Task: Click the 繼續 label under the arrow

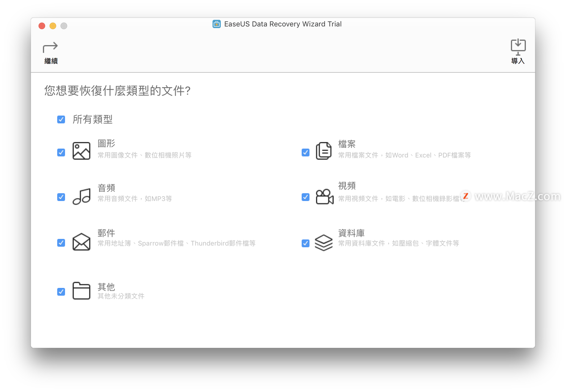Action: click(51, 61)
